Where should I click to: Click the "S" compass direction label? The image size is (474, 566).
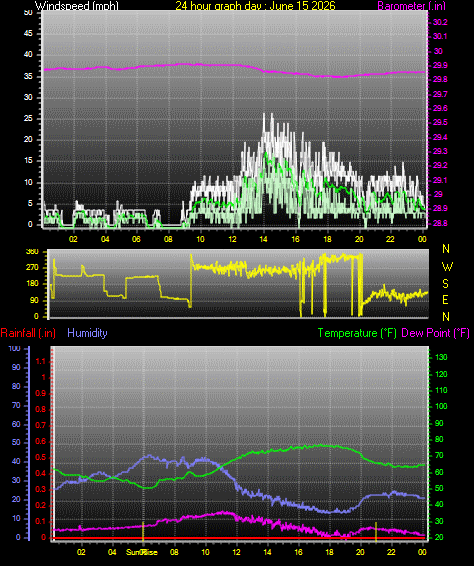[445, 284]
